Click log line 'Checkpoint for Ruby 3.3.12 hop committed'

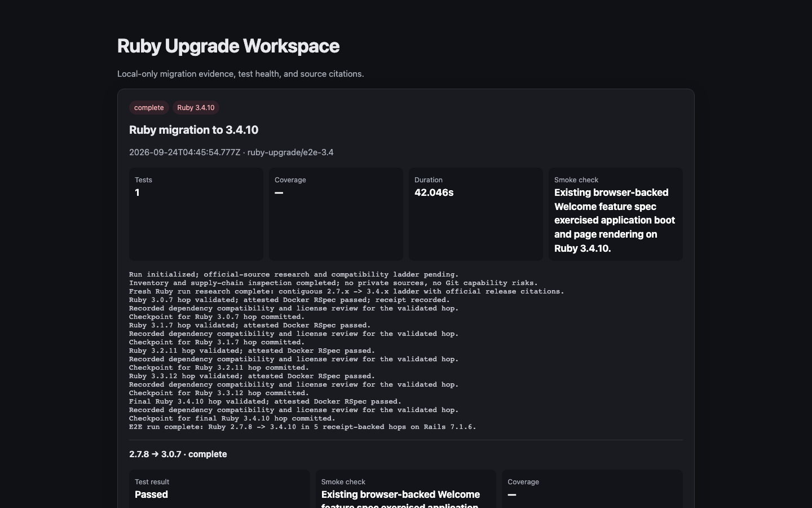(x=219, y=393)
